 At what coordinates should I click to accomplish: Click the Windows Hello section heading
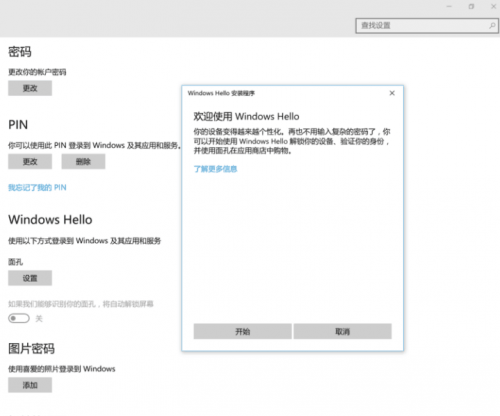[x=50, y=220]
